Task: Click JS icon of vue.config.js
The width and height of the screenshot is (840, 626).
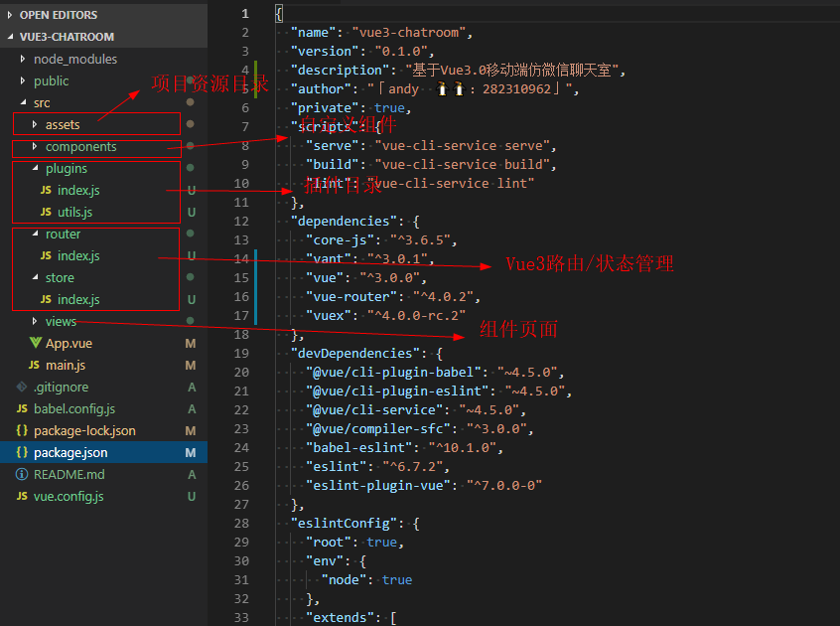Action: [x=22, y=496]
